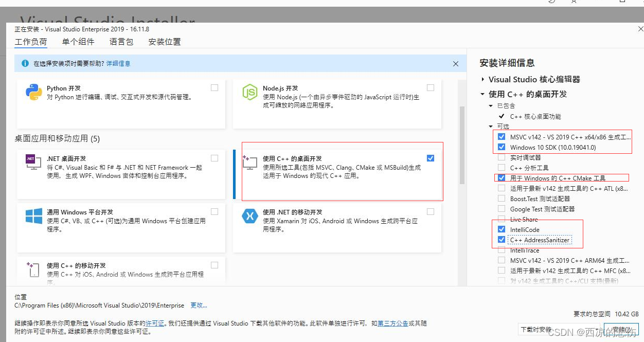Check the .NET 桌面开发 workload checkbox
The height and width of the screenshot is (342, 644).
(214, 158)
